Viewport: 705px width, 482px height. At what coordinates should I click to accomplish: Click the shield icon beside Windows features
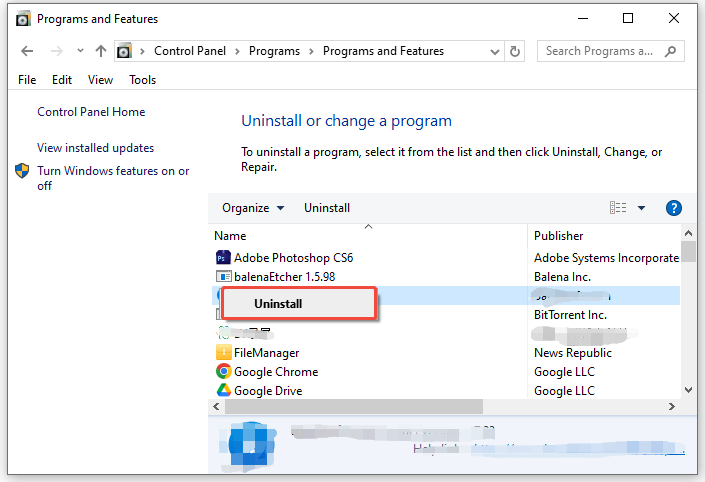click(x=22, y=171)
